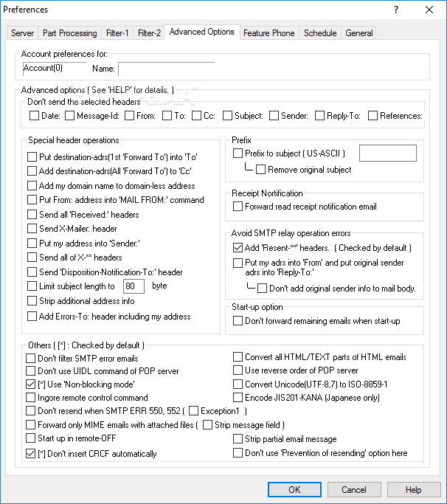The image size is (447, 504).
Task: Uncheck Don't insert CRCF automatically
Action: tap(30, 454)
